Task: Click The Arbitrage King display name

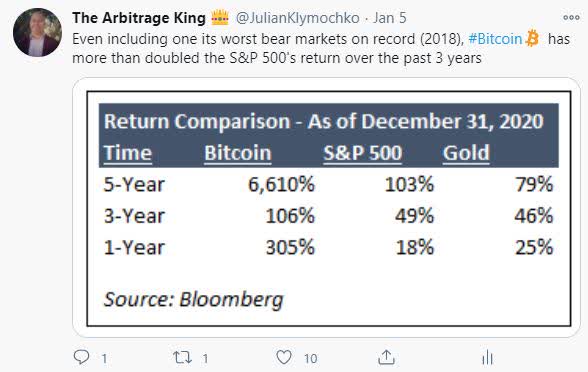Action: click(139, 18)
